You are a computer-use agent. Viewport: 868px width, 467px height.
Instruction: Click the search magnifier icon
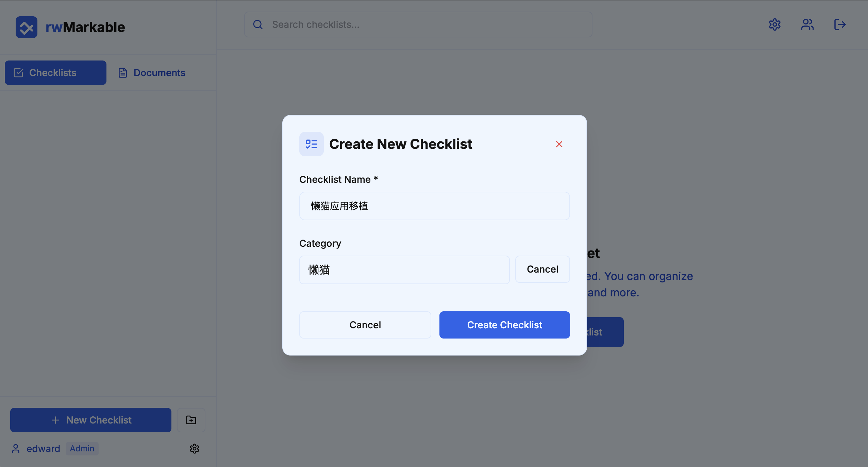point(258,24)
